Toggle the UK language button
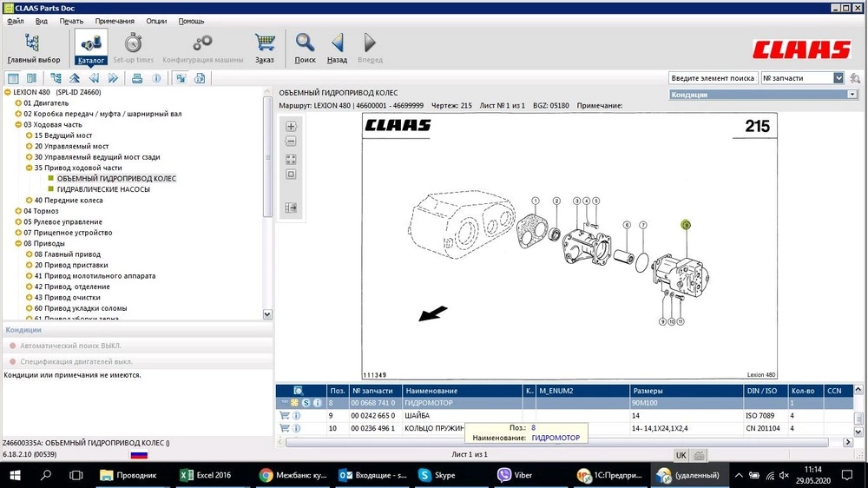 (x=681, y=455)
